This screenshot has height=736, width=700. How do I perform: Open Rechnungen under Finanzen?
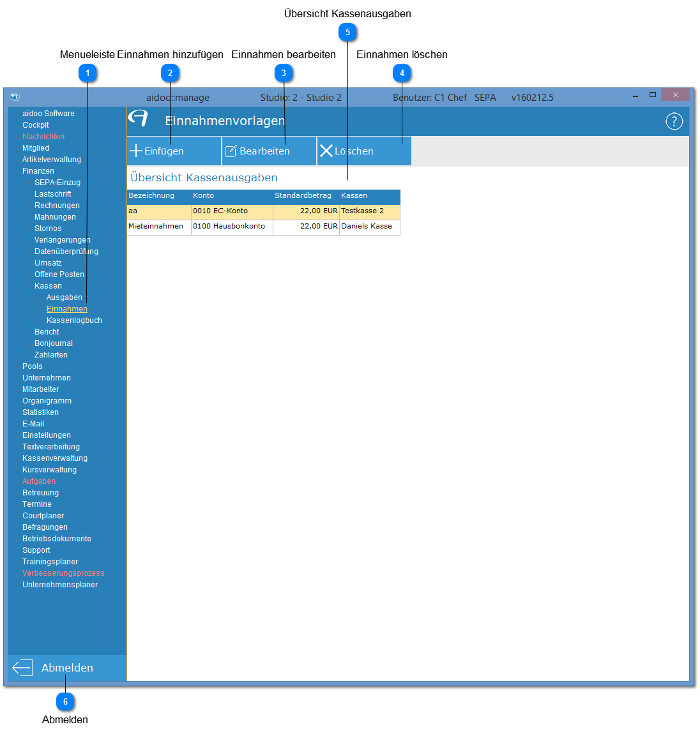[57, 206]
